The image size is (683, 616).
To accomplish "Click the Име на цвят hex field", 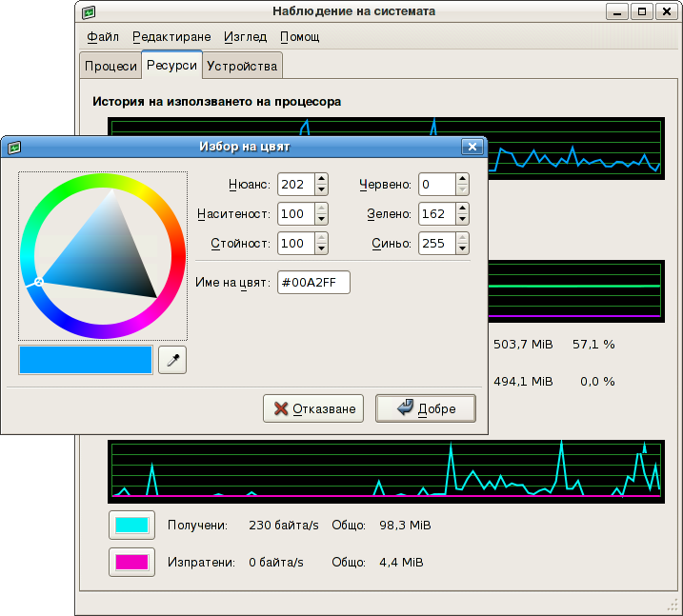I will click(x=313, y=283).
